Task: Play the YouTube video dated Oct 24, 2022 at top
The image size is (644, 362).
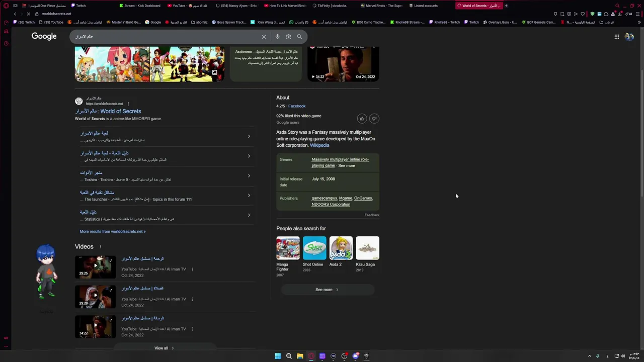Action: tap(343, 63)
